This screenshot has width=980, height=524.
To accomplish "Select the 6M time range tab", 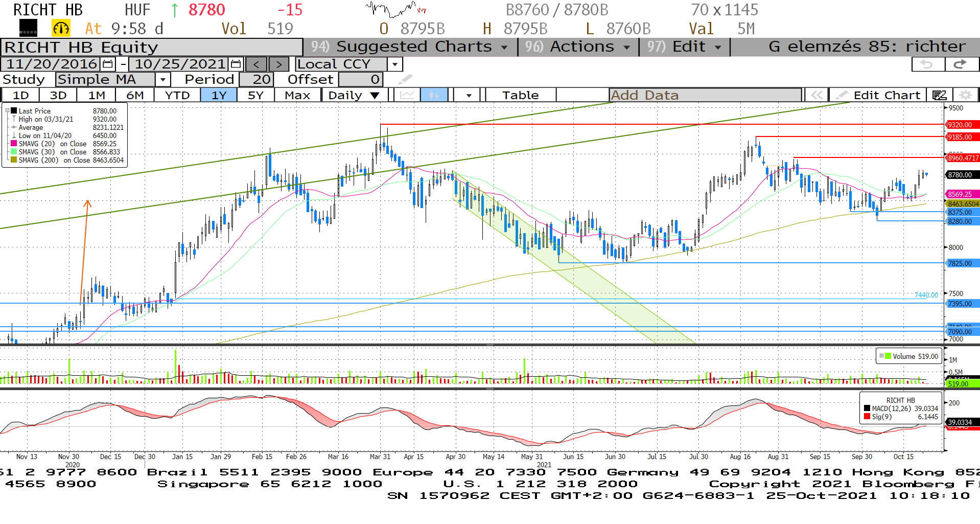I will (135, 95).
